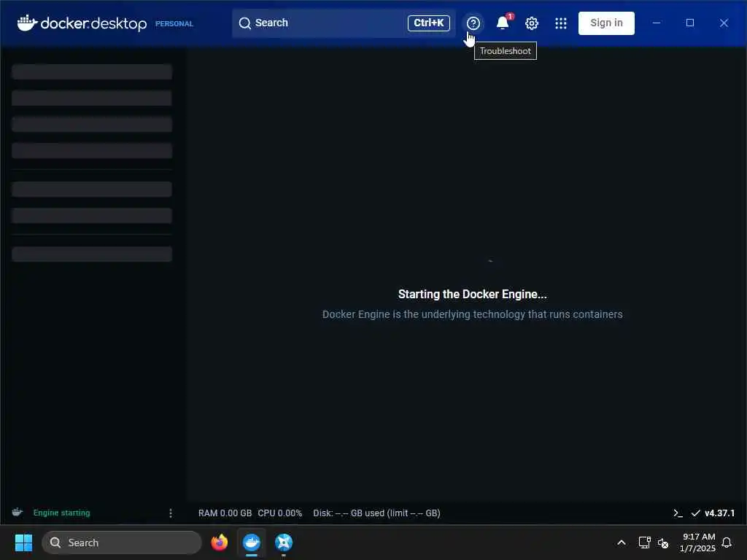747x560 pixels.
Task: Select the Docker Desktop taskbar icon
Action: 252,542
